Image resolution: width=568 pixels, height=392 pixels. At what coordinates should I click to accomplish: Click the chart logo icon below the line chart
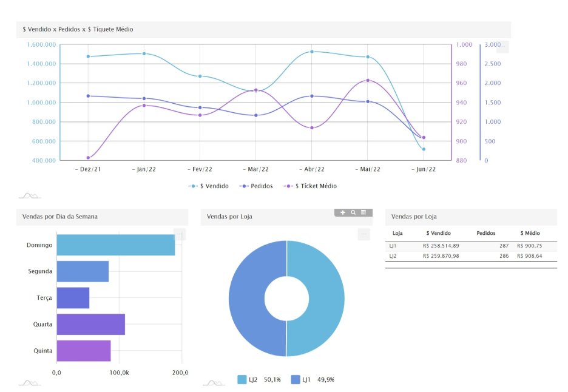tap(29, 195)
